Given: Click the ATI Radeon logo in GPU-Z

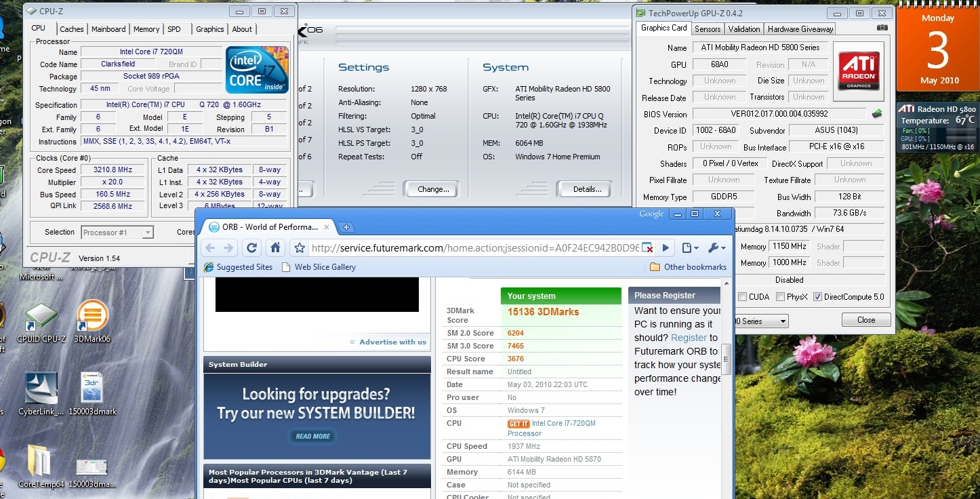Looking at the screenshot, I should tap(859, 72).
